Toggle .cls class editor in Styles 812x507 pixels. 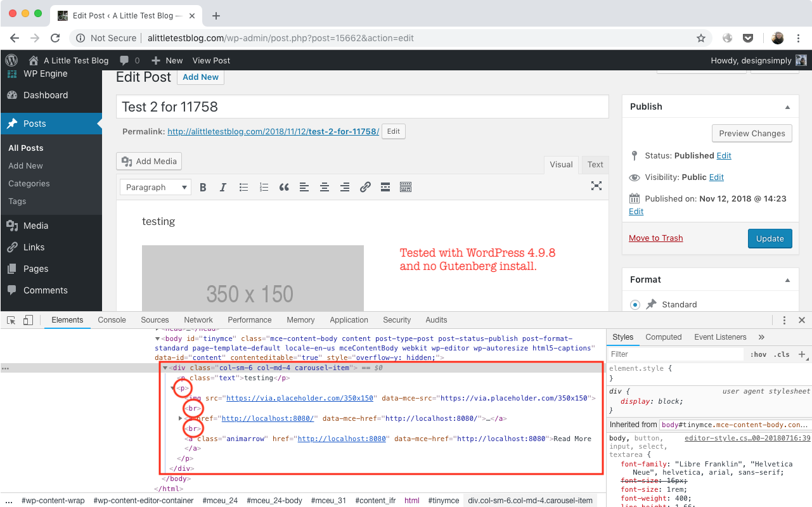click(783, 354)
